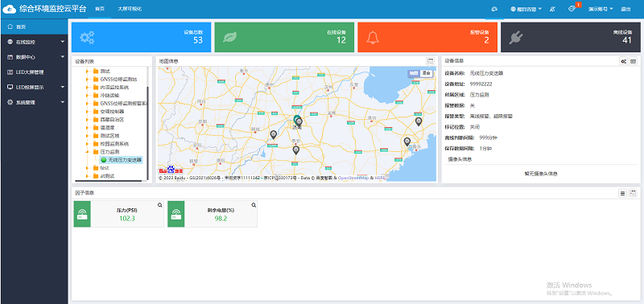
Task: Expand the 数据中心 sidebar menu
Action: click(x=34, y=57)
